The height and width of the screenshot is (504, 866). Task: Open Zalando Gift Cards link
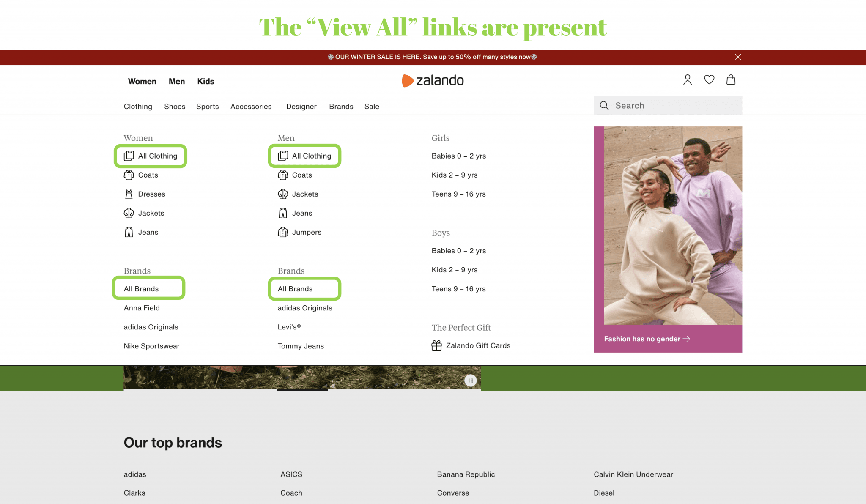(x=478, y=345)
